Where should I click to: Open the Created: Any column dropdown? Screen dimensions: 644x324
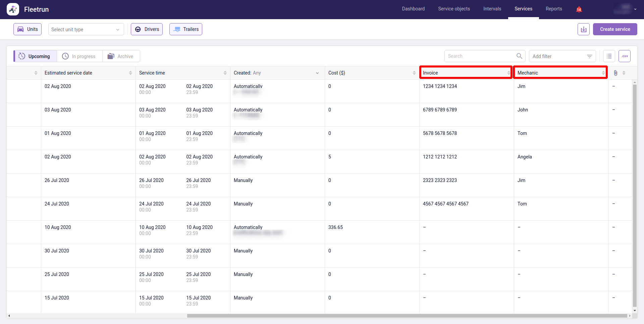click(317, 73)
